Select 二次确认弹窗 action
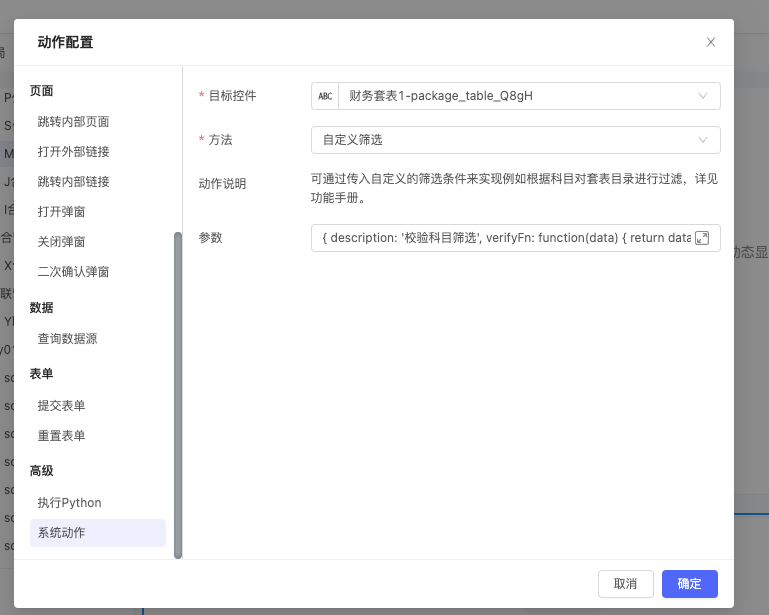769x615 pixels. [74, 272]
